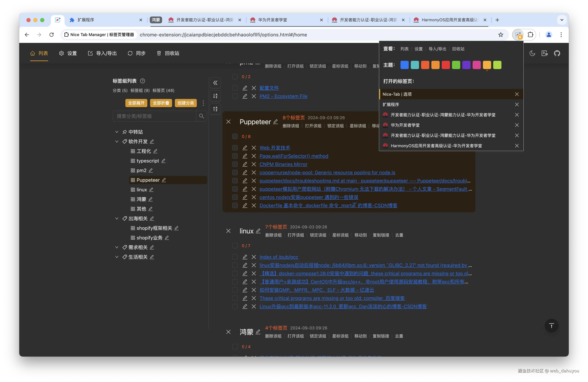This screenshot has width=588, height=382.
Task: Remove CNPM Binaries Mirror tab entry
Action: point(254,164)
